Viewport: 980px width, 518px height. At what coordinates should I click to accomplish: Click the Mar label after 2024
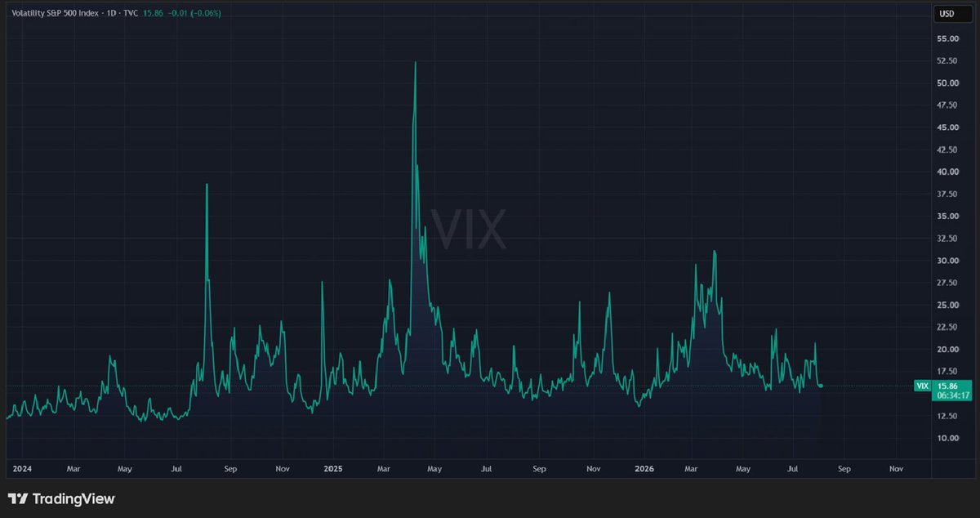coord(73,469)
